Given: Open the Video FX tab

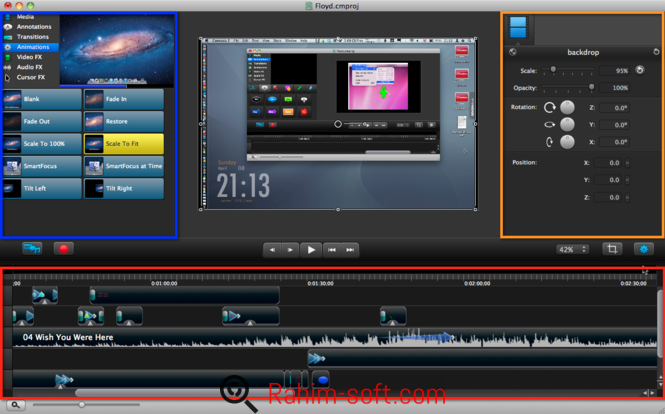Looking at the screenshot, I should coord(31,57).
